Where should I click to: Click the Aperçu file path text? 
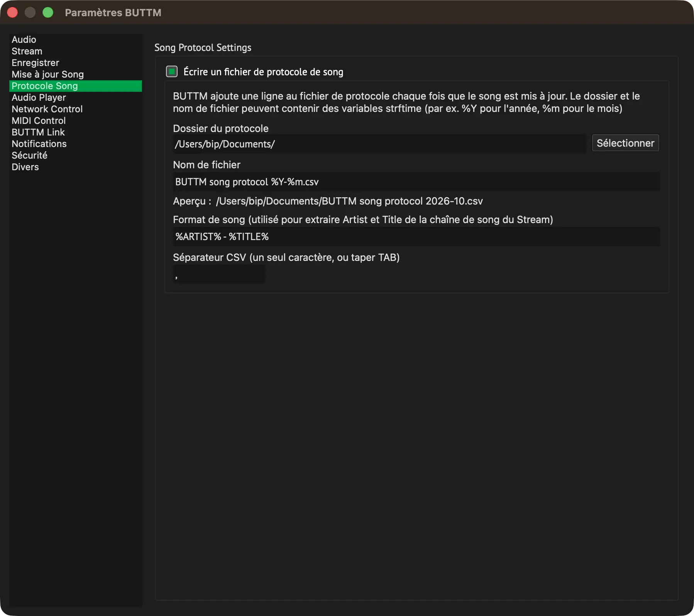pos(349,201)
